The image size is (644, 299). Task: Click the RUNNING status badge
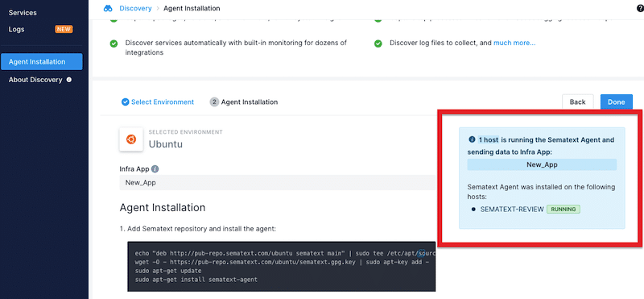point(563,210)
